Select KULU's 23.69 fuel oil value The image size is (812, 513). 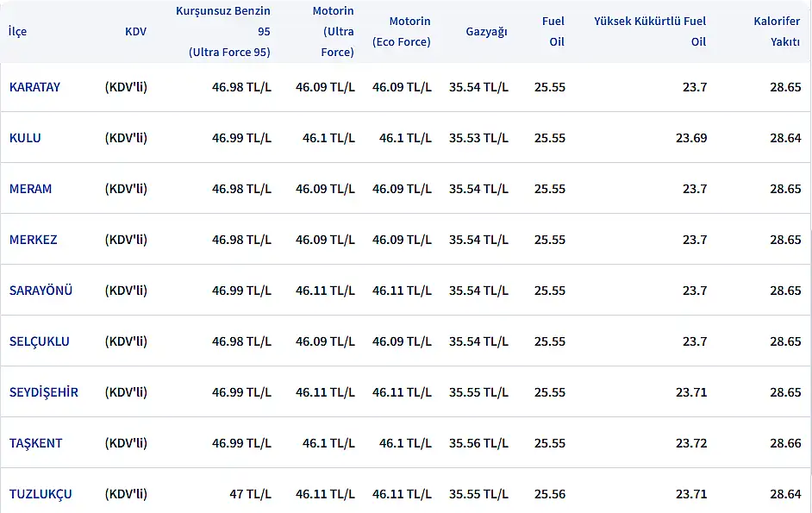click(x=691, y=138)
